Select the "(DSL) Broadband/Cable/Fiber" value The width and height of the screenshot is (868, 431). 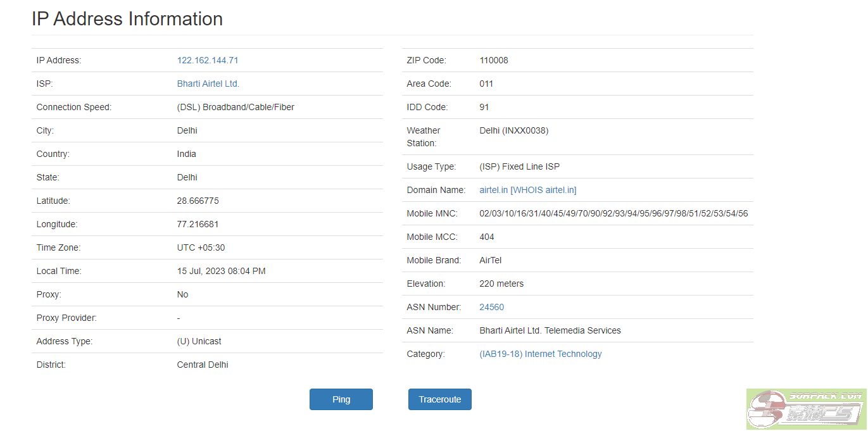pos(236,107)
